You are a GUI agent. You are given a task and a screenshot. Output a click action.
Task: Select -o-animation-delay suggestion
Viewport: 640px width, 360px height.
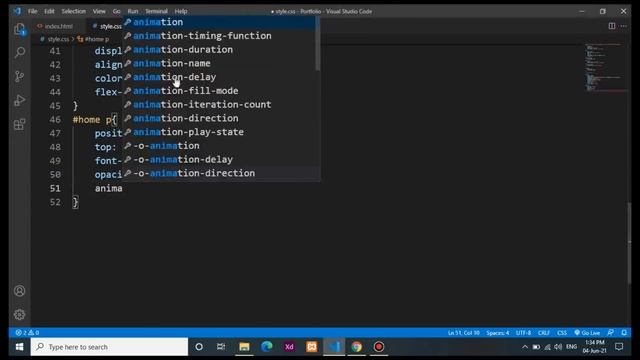[220, 160]
